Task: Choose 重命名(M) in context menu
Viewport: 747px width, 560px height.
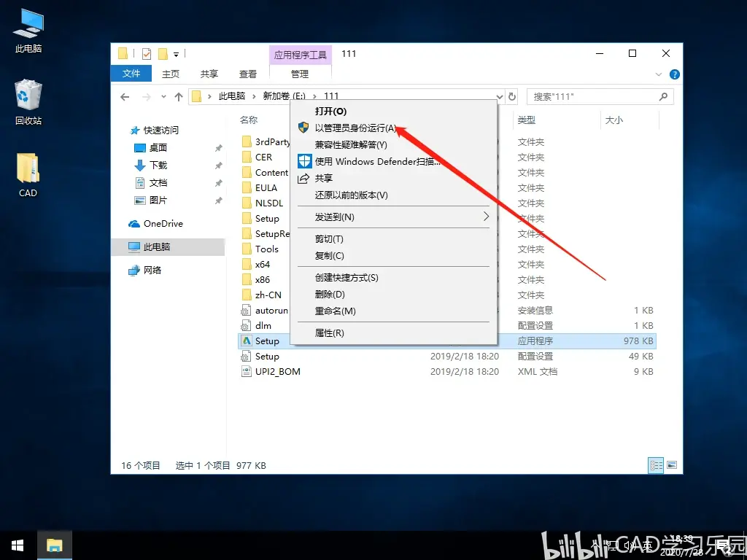Action: [393, 311]
